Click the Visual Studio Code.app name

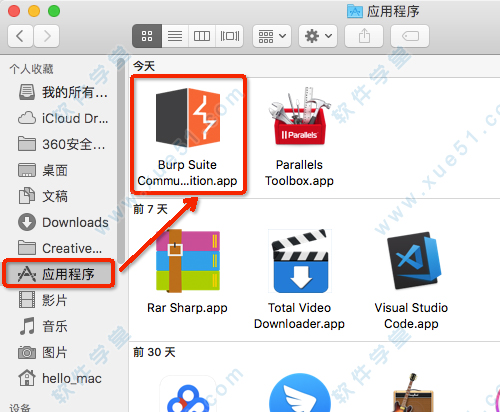411,316
